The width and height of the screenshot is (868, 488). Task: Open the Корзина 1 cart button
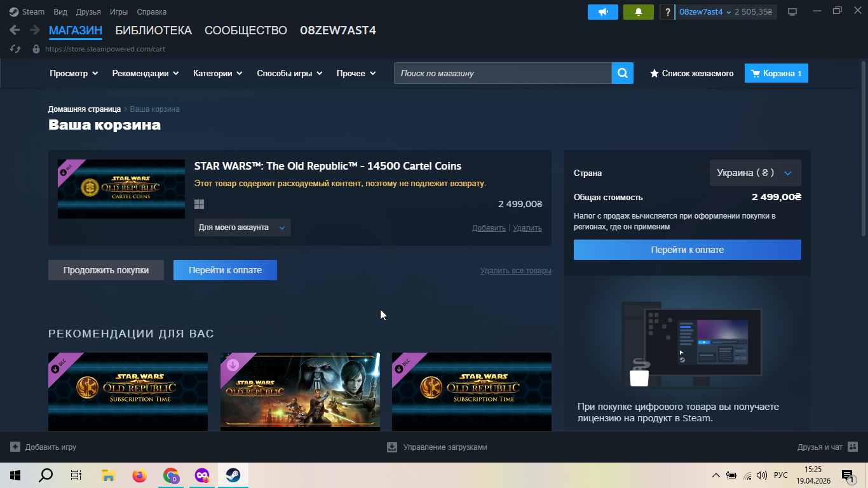click(776, 73)
